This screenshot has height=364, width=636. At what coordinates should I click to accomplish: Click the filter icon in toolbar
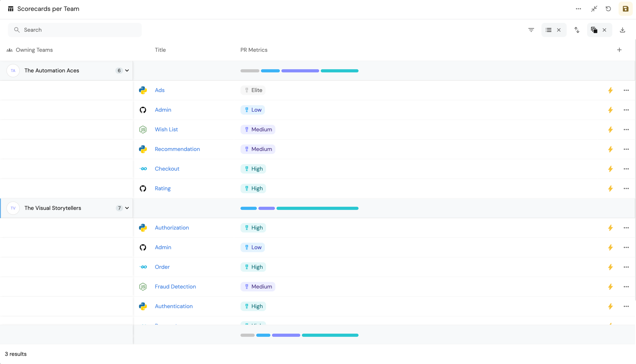531,30
